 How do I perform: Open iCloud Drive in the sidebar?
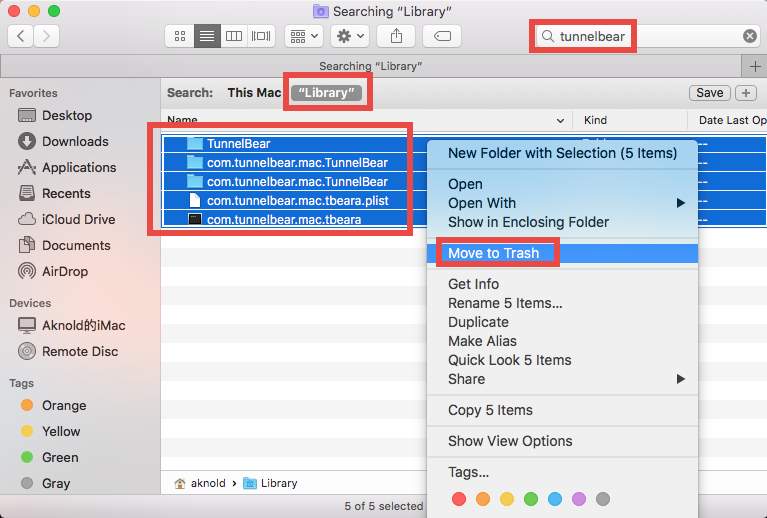point(67,219)
